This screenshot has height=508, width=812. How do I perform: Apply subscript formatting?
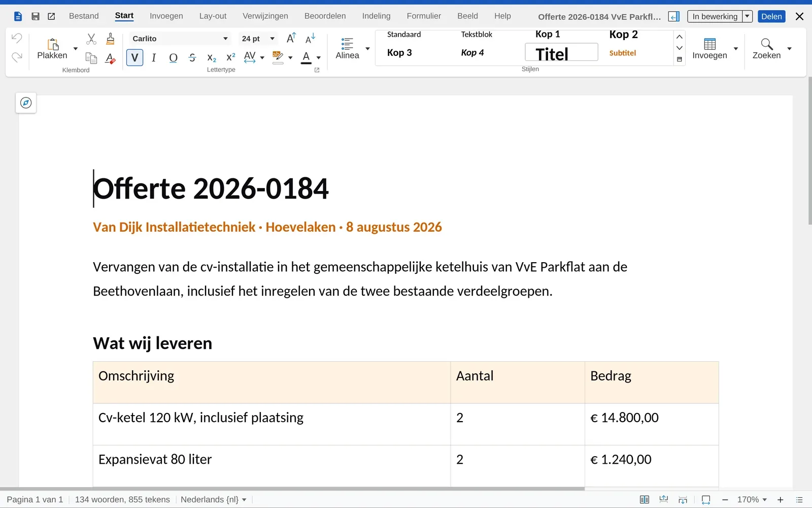point(212,58)
